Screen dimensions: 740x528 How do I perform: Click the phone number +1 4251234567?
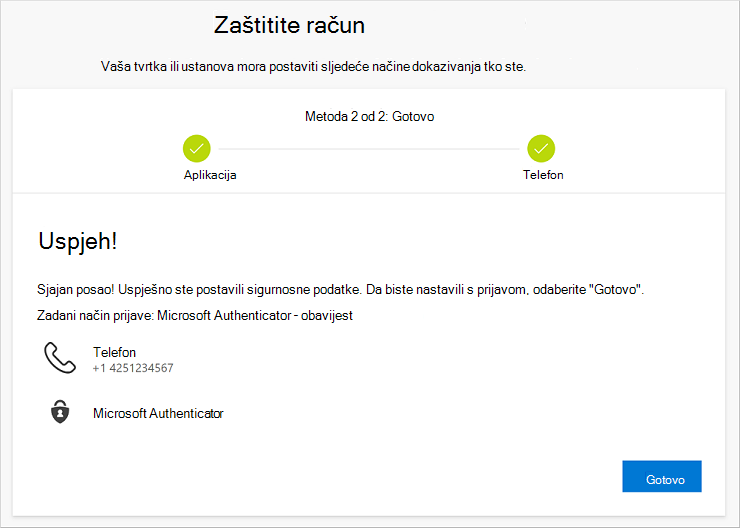click(133, 368)
